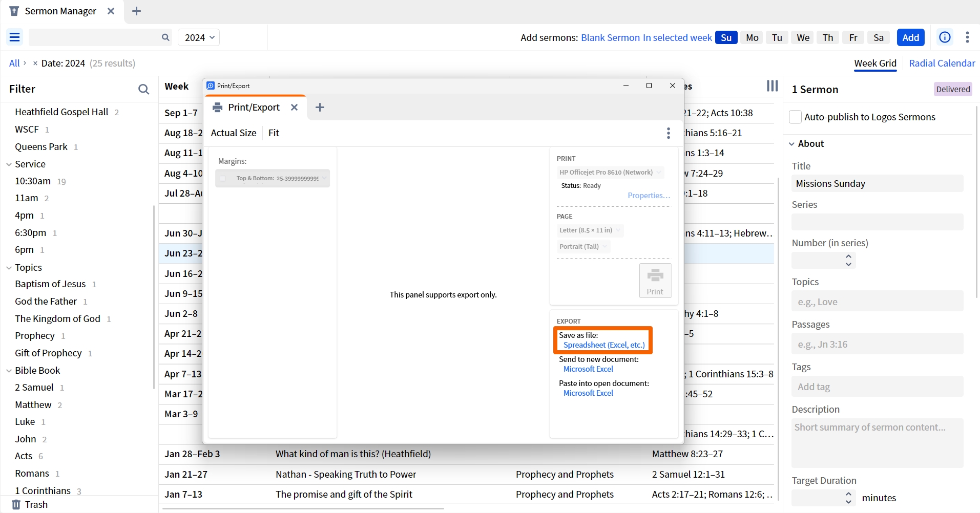Open the HP Officejet printer dropdown
The height and width of the screenshot is (513, 980).
tap(610, 173)
